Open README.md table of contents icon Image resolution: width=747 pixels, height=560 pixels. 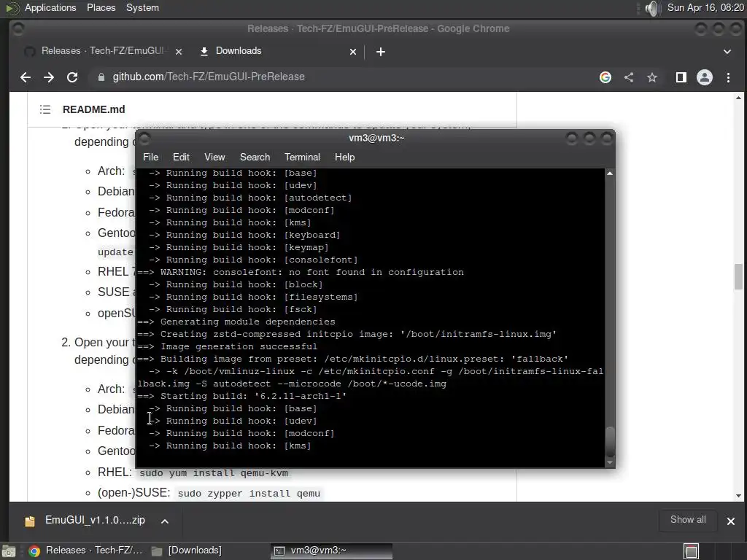point(45,109)
